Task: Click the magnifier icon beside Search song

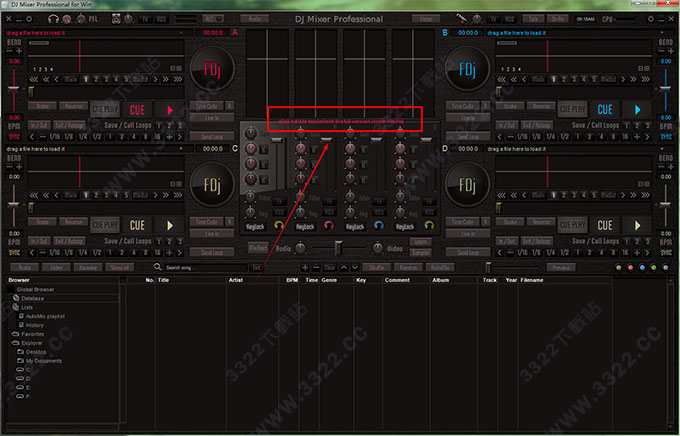Action: coord(157,267)
